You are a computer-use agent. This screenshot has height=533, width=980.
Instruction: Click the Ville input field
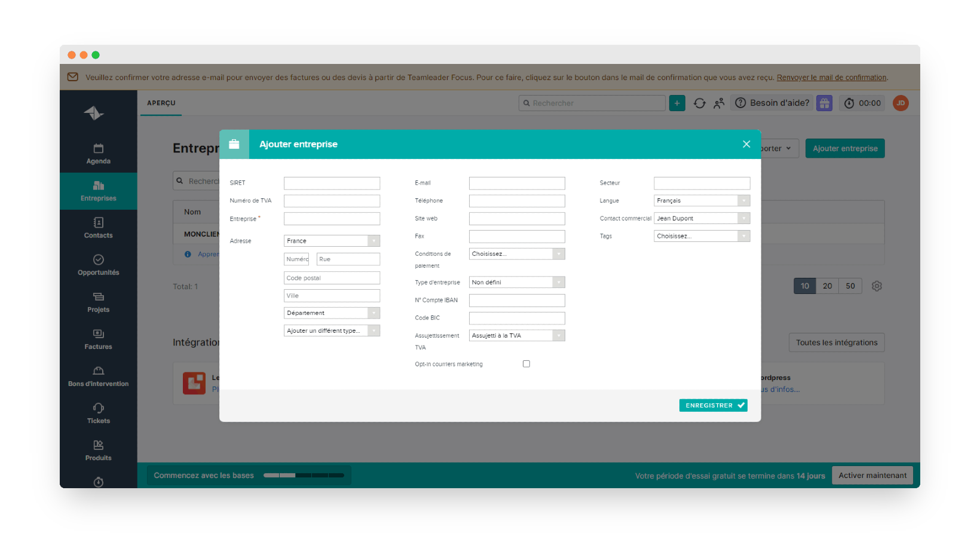coord(332,296)
